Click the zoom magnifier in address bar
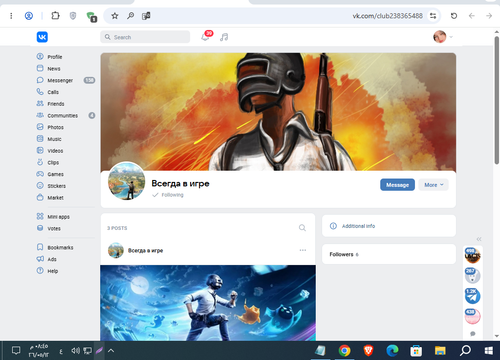The image size is (500, 360). point(130,16)
